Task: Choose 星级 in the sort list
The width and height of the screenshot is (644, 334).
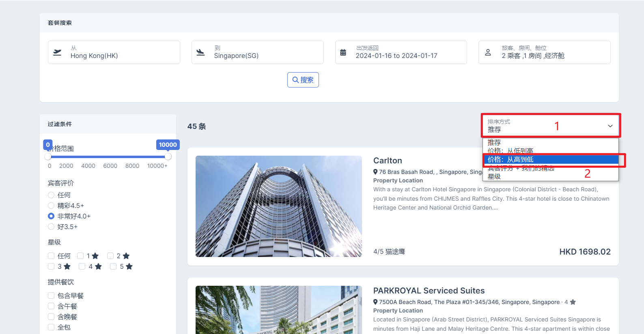Action: tap(494, 177)
